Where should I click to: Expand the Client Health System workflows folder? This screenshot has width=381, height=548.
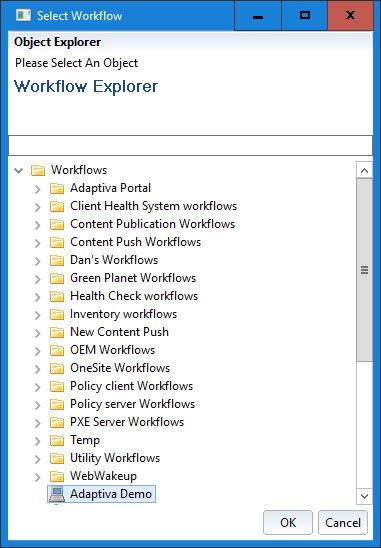pyautogui.click(x=38, y=207)
